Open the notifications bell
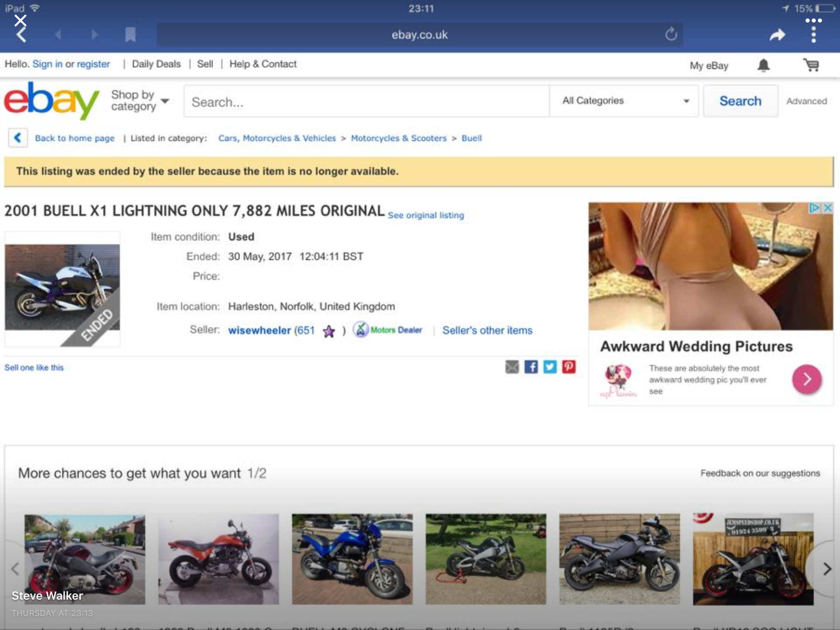This screenshot has width=840, height=630. click(763, 65)
